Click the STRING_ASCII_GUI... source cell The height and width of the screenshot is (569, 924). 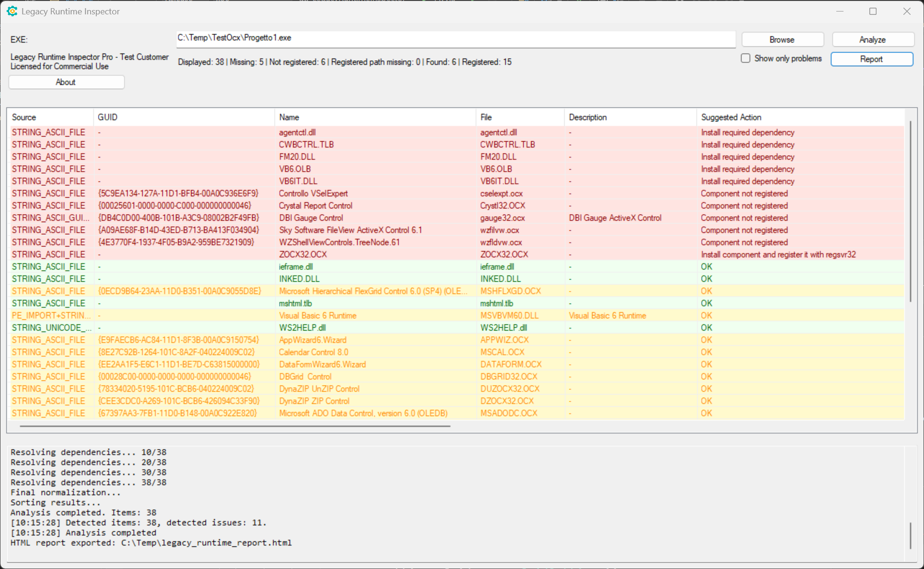pos(50,218)
